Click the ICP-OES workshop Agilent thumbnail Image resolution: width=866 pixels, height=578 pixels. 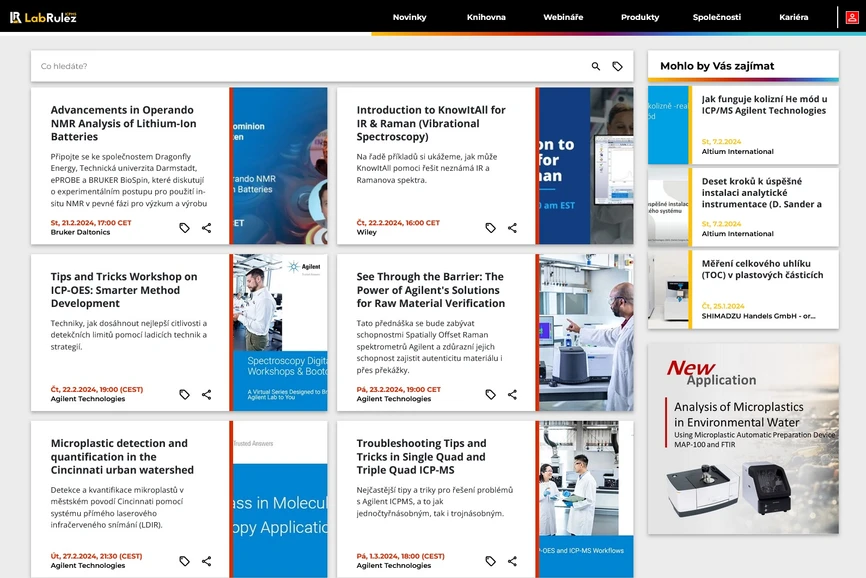pos(280,332)
